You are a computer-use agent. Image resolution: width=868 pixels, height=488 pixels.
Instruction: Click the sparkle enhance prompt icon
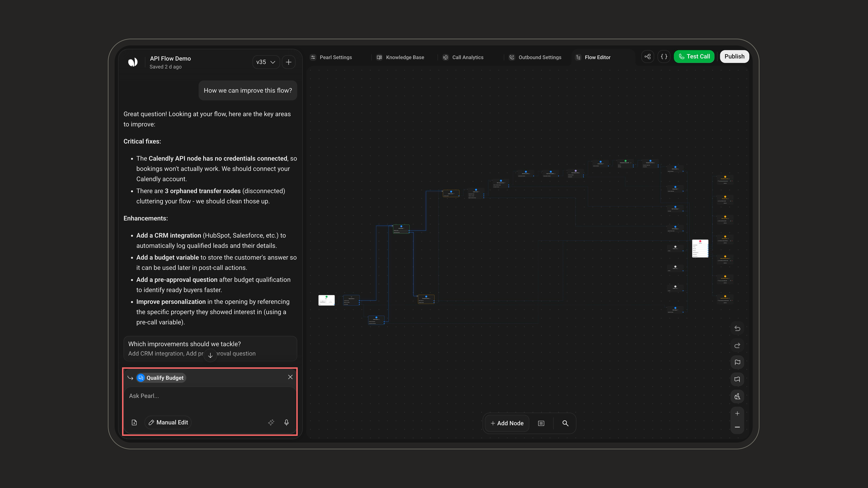pos(271,422)
